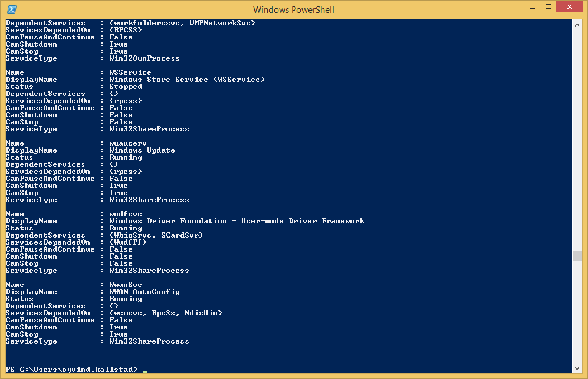Click the 'Stopped' status of WSService
The image size is (588, 379).
pyautogui.click(x=125, y=87)
